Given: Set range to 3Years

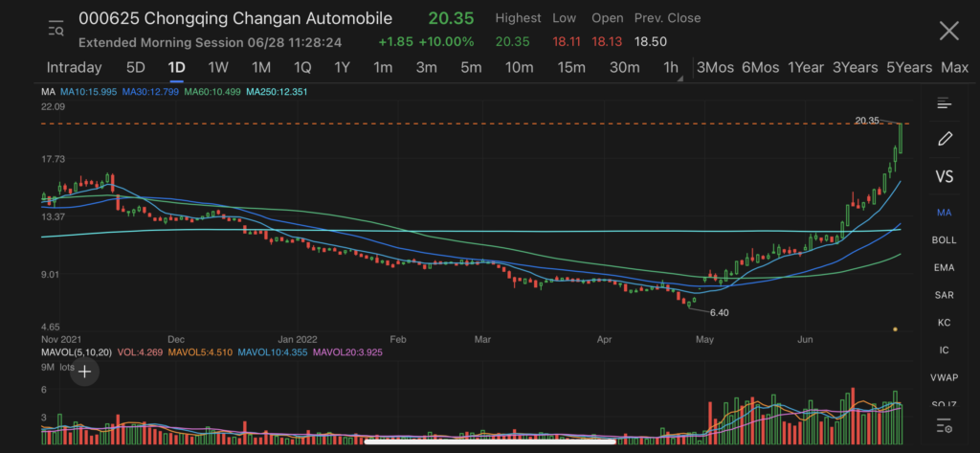Looking at the screenshot, I should (x=855, y=68).
